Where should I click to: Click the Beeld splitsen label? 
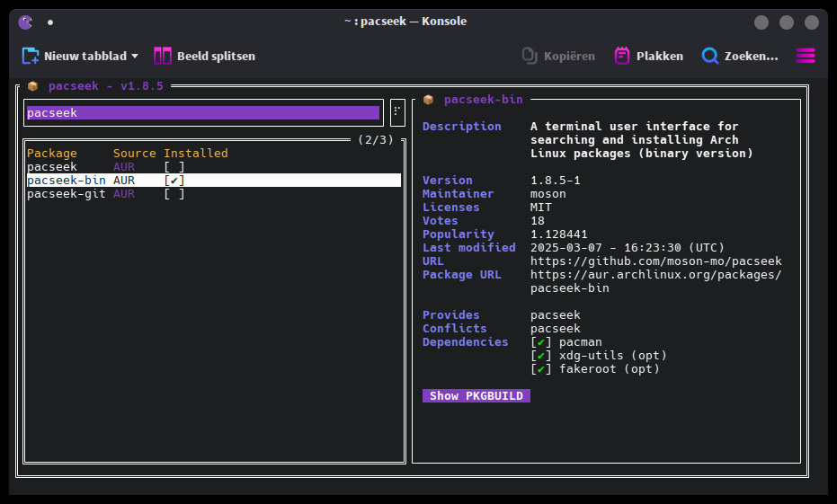(216, 56)
